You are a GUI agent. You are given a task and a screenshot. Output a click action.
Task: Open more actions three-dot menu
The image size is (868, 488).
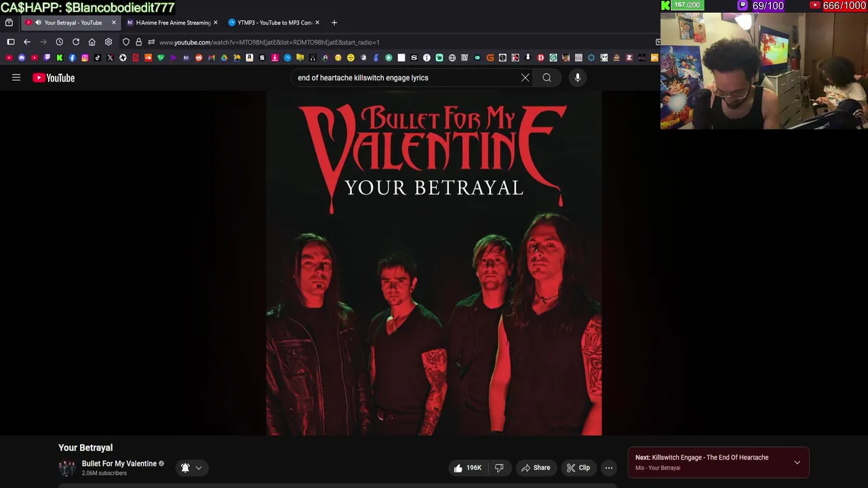point(608,468)
